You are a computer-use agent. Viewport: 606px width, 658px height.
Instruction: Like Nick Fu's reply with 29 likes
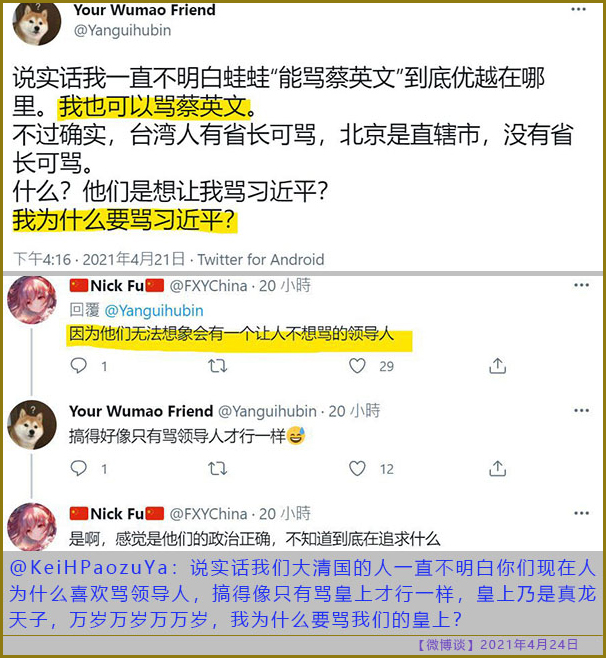[x=357, y=366]
